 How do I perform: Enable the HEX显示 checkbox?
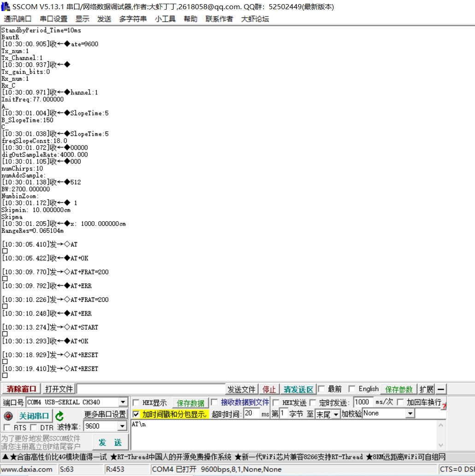(x=136, y=403)
